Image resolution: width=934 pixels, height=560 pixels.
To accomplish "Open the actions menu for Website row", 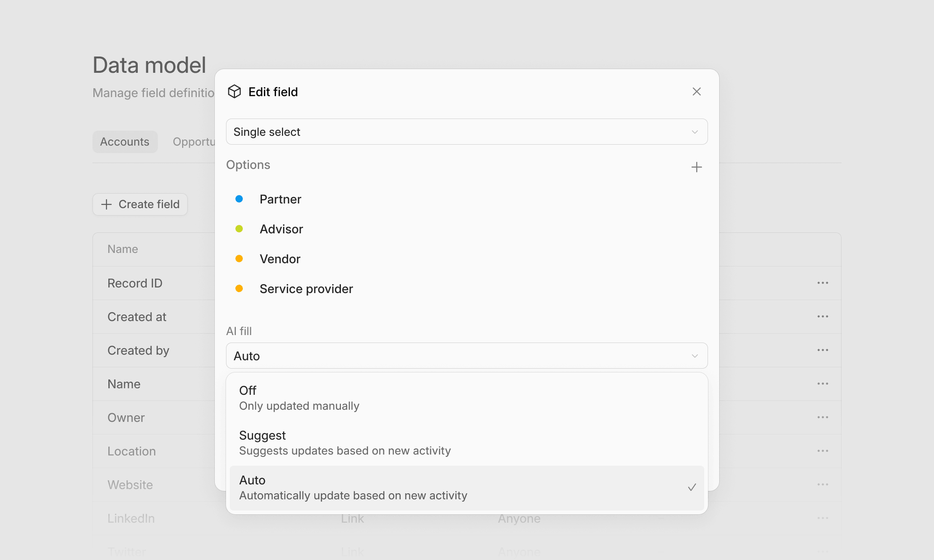I will point(823,484).
